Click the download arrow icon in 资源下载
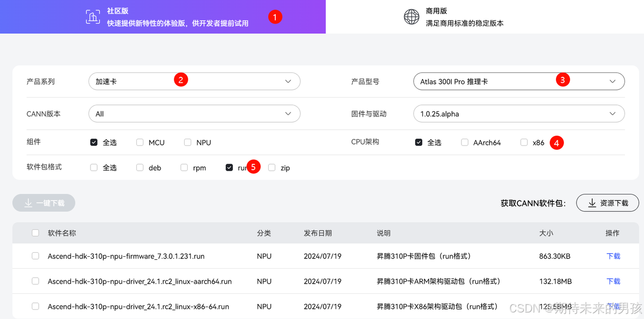This screenshot has width=644, height=319. click(592, 203)
